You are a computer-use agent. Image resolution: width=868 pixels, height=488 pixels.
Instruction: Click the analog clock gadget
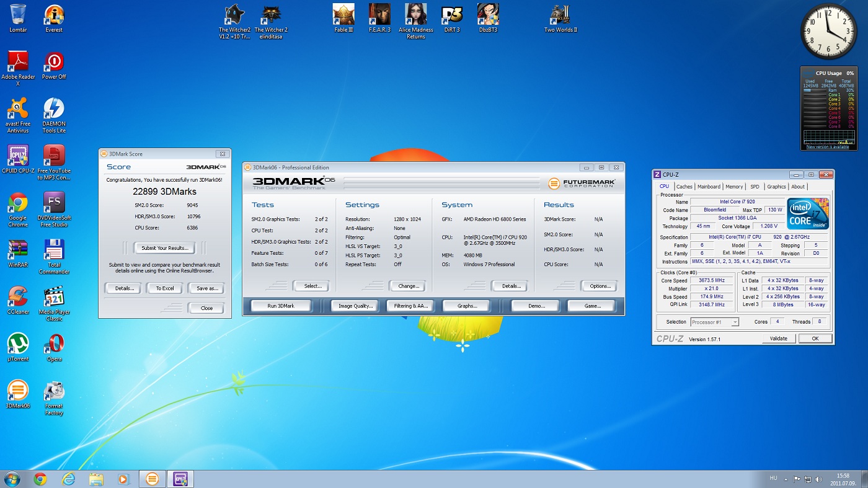point(829,32)
